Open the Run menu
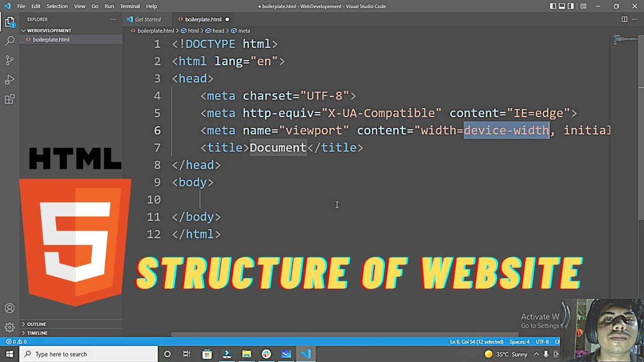 click(x=109, y=6)
